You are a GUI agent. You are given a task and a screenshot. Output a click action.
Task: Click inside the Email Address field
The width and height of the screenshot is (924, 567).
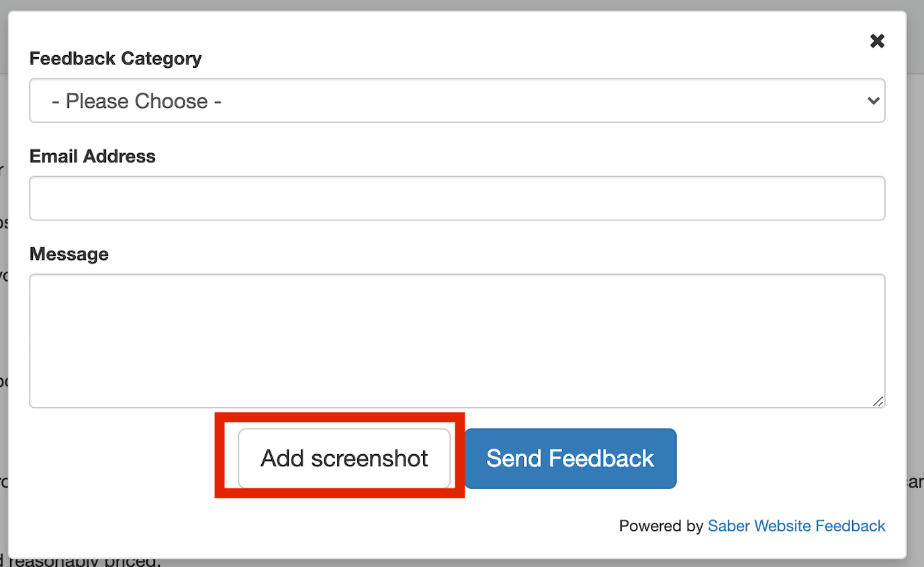tap(457, 198)
